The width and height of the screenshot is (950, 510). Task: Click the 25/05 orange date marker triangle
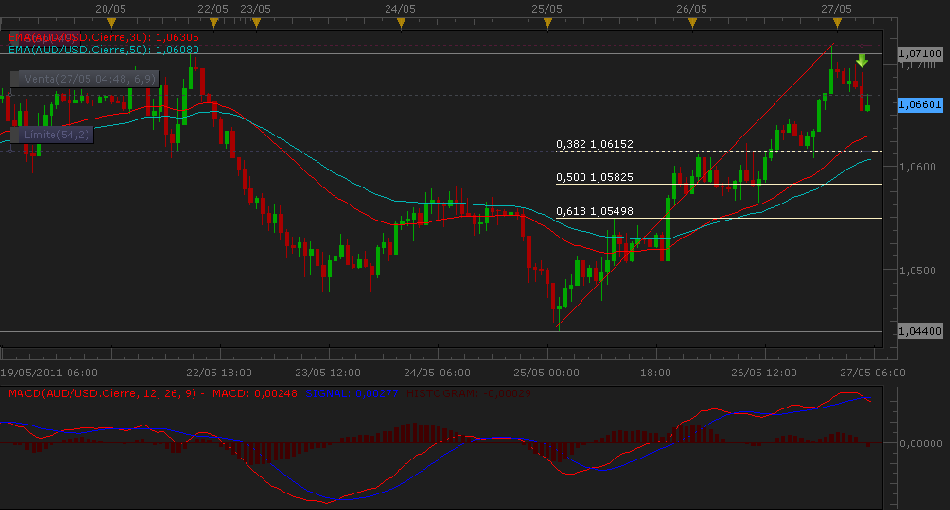(x=547, y=21)
